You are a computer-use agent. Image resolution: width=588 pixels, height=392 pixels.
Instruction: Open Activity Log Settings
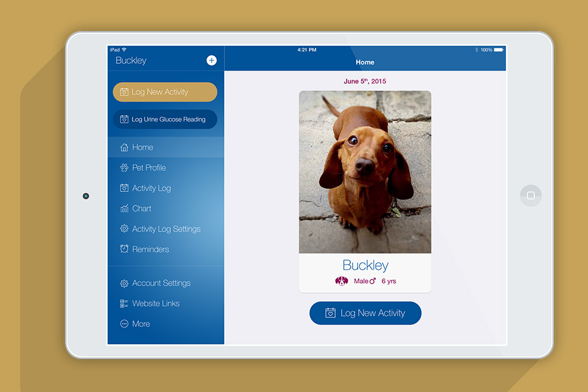tap(166, 229)
